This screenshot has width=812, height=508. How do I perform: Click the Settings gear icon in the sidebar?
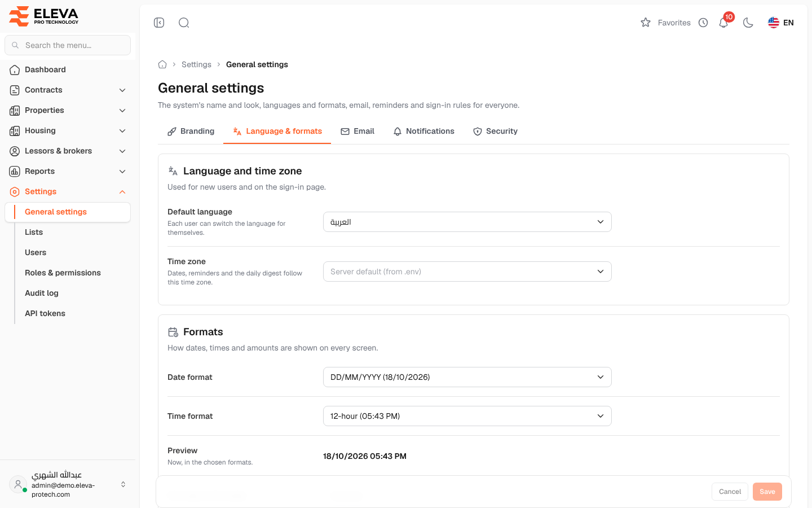click(15, 192)
